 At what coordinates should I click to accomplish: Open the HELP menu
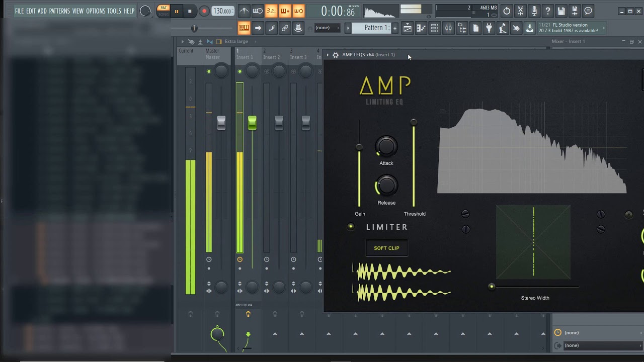click(129, 11)
